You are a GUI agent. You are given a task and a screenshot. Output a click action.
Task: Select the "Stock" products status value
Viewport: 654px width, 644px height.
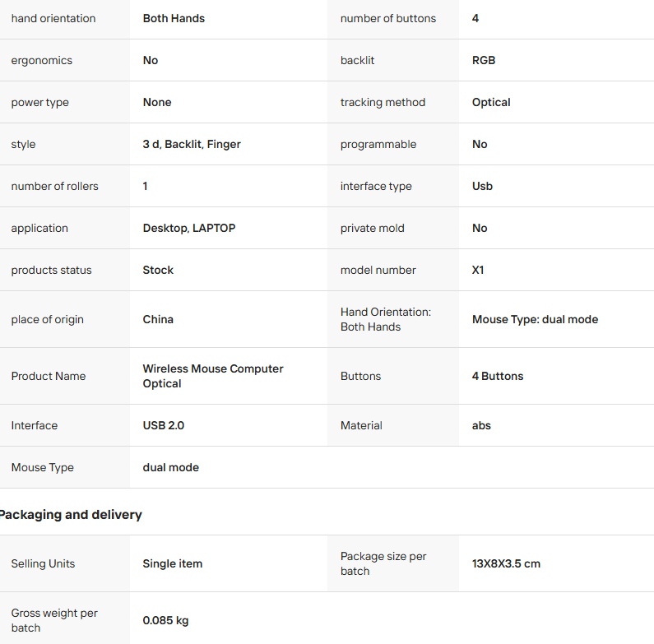(x=158, y=270)
